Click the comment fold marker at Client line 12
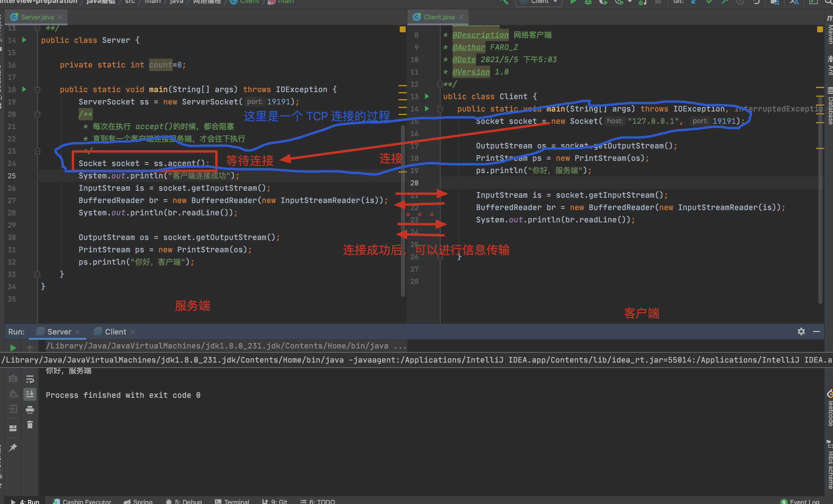Screen dimensions: 833x504 pos(440,84)
